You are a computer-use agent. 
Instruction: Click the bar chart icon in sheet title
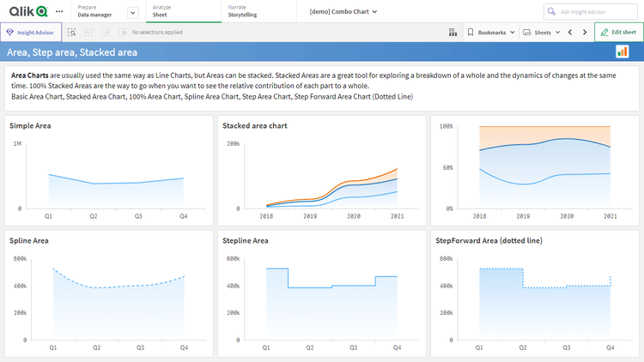coord(622,52)
